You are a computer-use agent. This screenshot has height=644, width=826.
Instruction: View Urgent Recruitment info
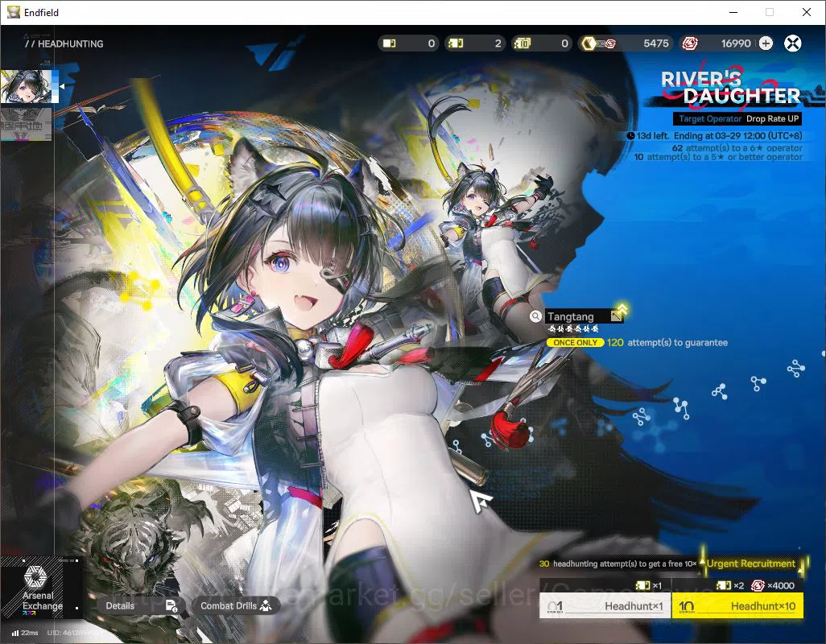click(x=751, y=563)
